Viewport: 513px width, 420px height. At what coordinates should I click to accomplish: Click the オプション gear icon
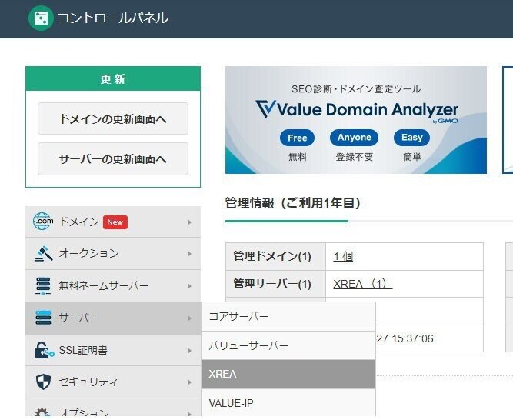(x=42, y=413)
